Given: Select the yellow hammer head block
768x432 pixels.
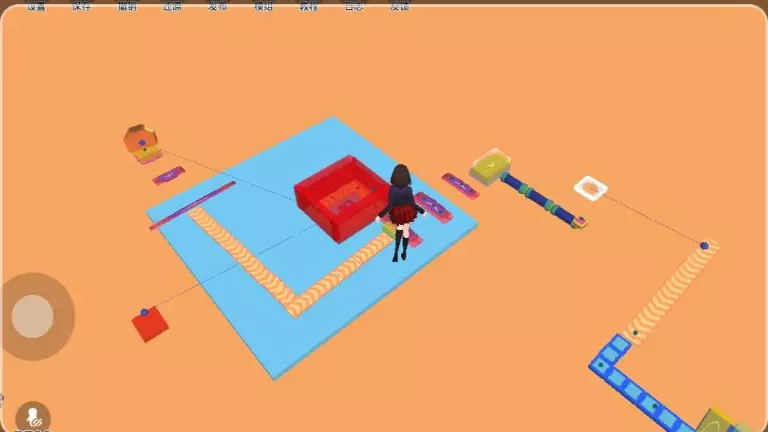Looking at the screenshot, I should tap(490, 167).
